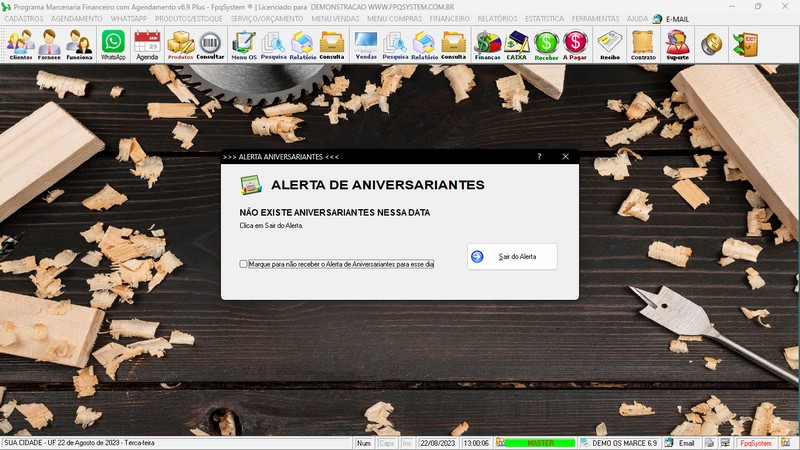Image resolution: width=800 pixels, height=450 pixels.
Task: Click the Email entry in status bar
Action: pos(686,443)
